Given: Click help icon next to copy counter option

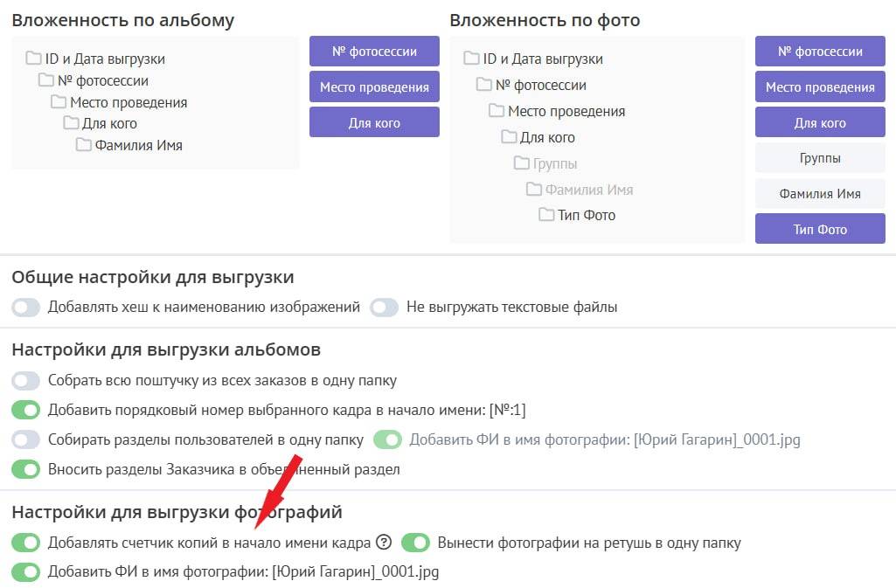Looking at the screenshot, I should pyautogui.click(x=383, y=543).
